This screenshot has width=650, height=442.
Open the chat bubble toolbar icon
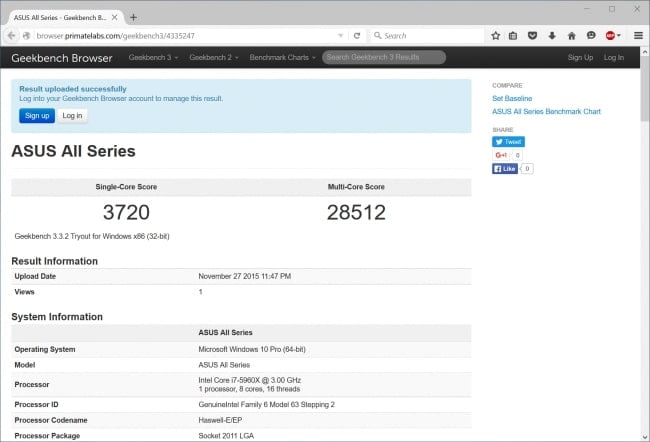pos(591,36)
